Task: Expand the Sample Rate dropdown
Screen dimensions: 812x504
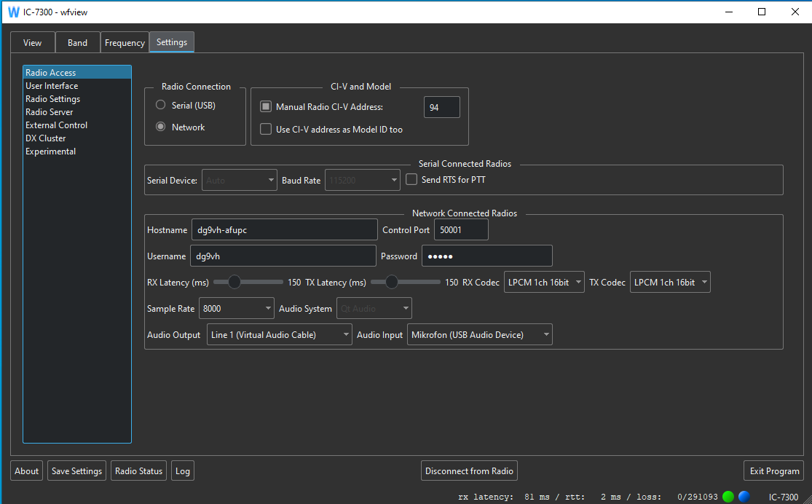Action: click(237, 309)
